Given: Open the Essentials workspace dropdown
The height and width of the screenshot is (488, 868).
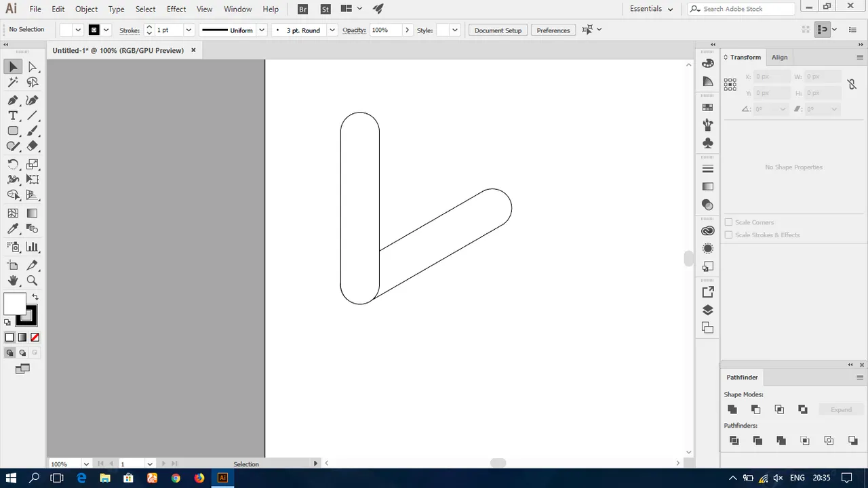Looking at the screenshot, I should (652, 9).
